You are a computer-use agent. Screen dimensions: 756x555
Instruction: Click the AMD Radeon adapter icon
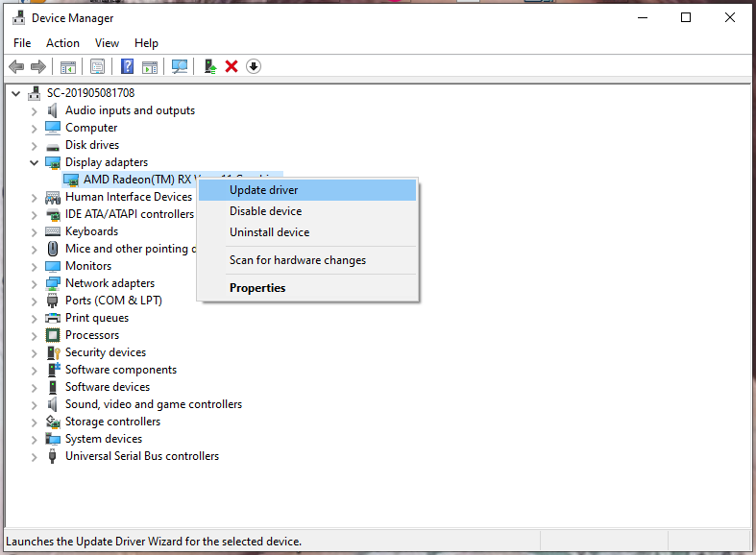pyautogui.click(x=71, y=180)
